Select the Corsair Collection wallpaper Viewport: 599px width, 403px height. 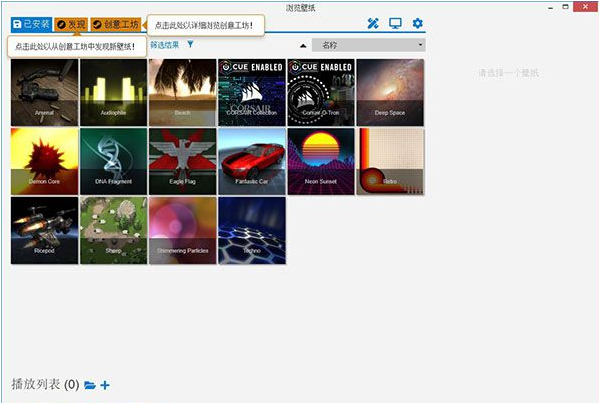252,92
